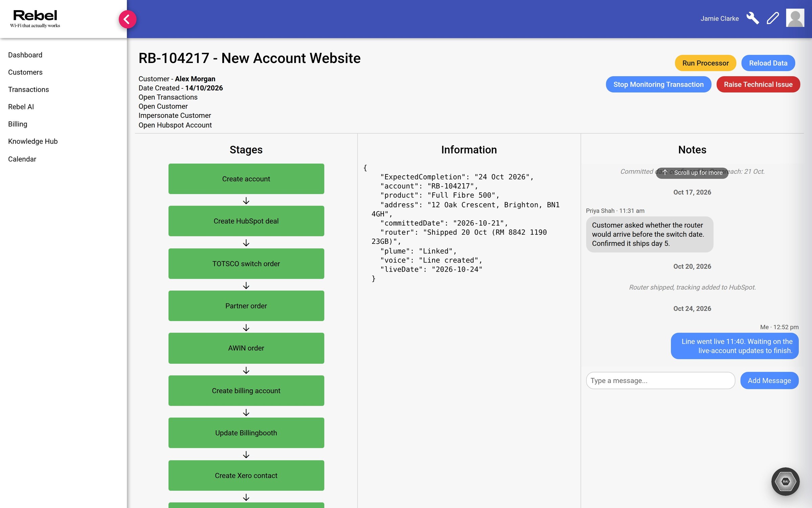
Task: Click Add Message button
Action: 769,380
